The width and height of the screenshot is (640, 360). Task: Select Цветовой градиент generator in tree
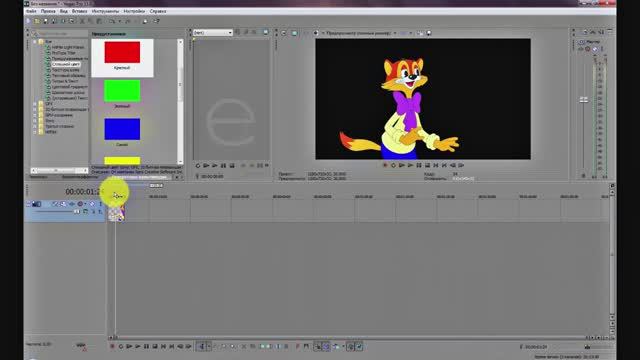click(69, 87)
